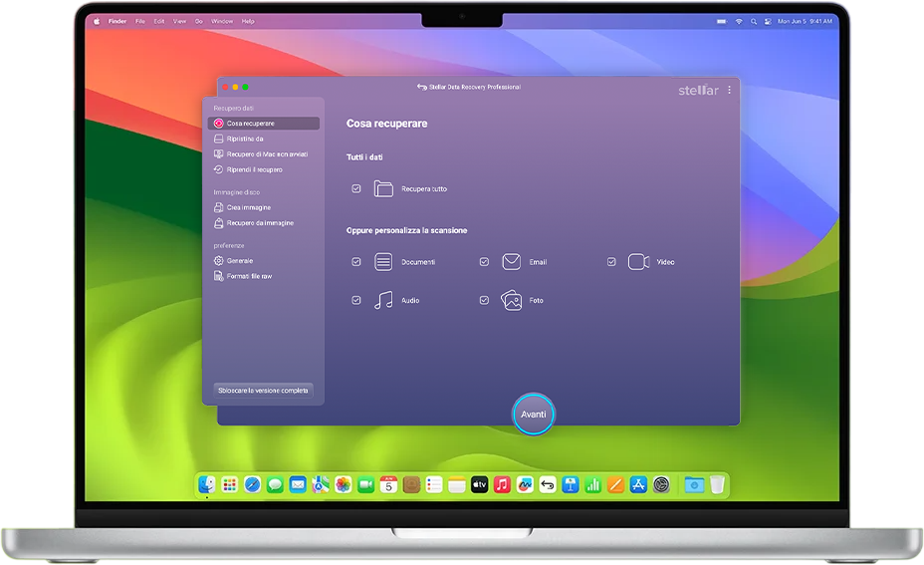Open System Settings from the dock

point(661,485)
